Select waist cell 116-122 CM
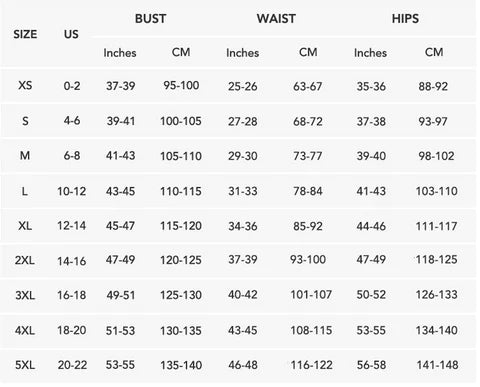This screenshot has width=480, height=387. (x=311, y=365)
